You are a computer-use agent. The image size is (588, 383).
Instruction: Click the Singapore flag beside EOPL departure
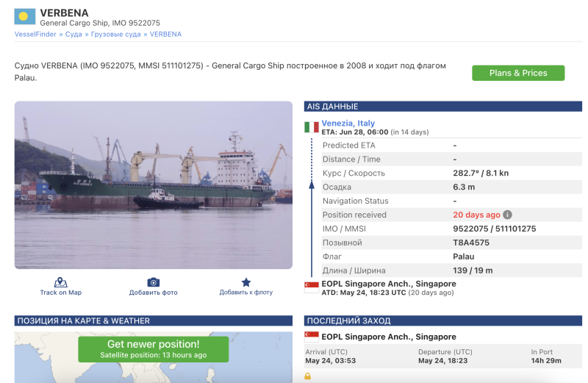click(312, 287)
